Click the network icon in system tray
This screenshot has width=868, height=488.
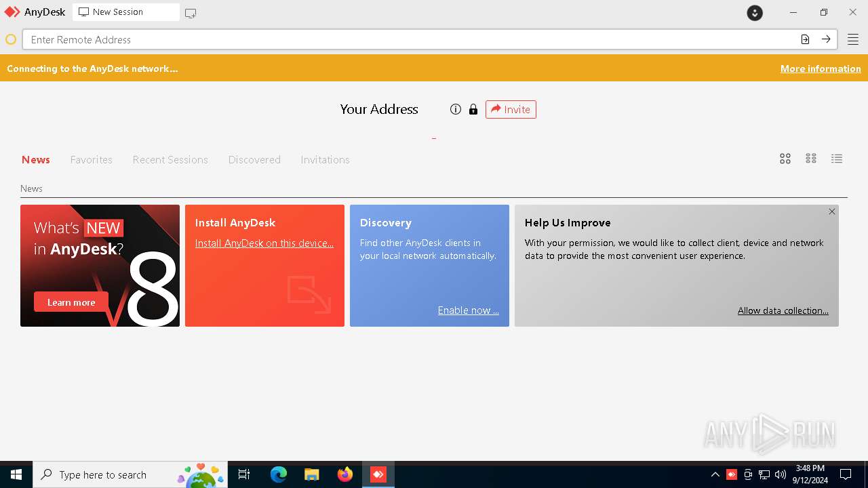[764, 474]
